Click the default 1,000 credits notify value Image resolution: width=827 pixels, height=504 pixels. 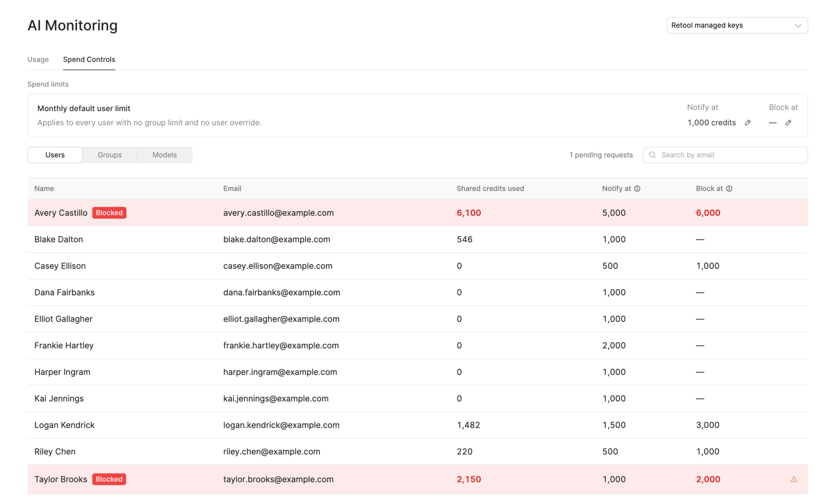click(x=712, y=123)
